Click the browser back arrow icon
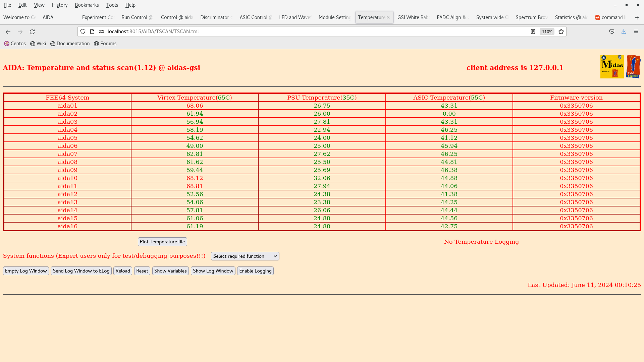 click(x=8, y=32)
